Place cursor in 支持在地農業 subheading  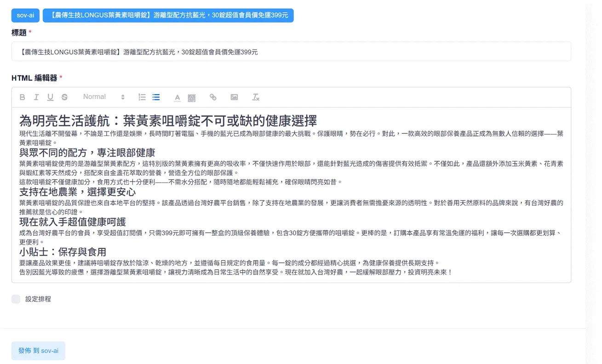tap(77, 192)
